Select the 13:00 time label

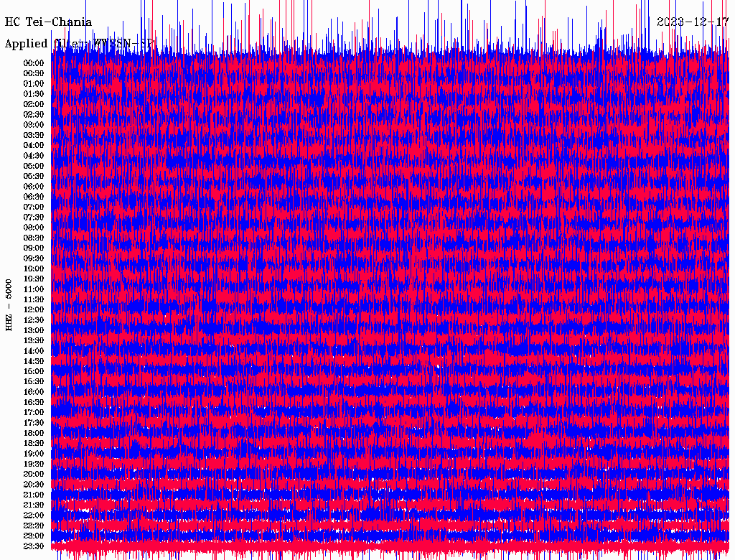point(34,330)
